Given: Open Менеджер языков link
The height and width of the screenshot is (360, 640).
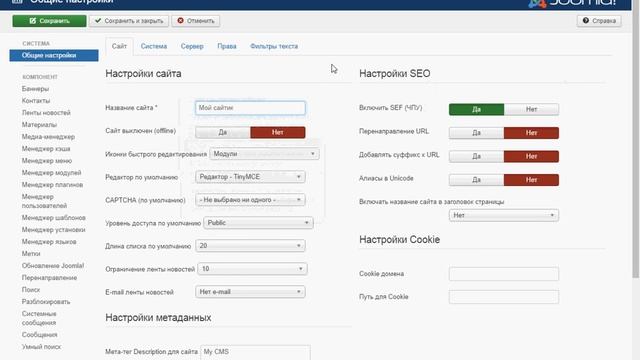Looking at the screenshot, I should pos(49,242).
